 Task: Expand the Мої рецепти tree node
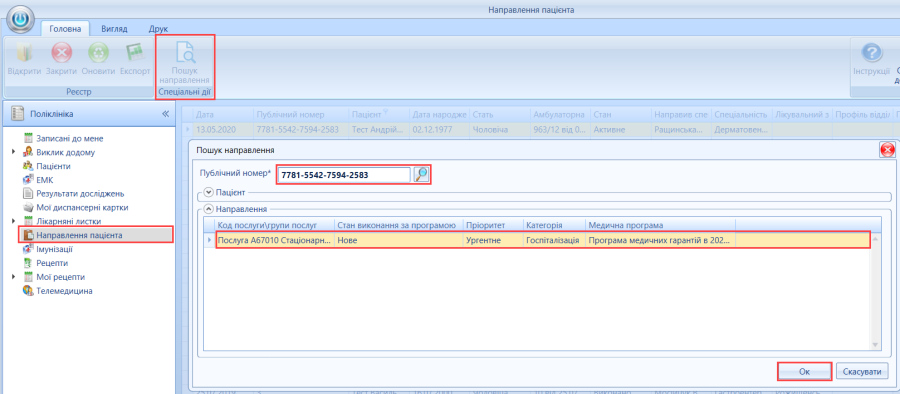coord(13,277)
